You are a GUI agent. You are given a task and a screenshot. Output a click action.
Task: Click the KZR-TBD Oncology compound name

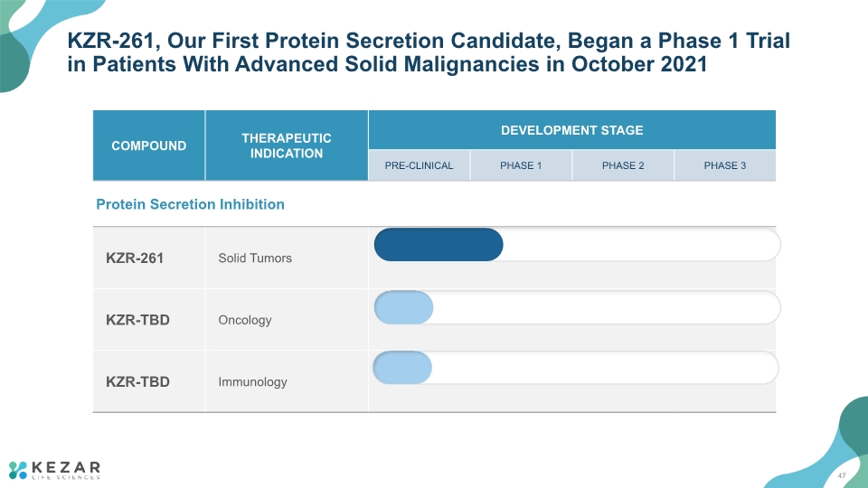[137, 320]
